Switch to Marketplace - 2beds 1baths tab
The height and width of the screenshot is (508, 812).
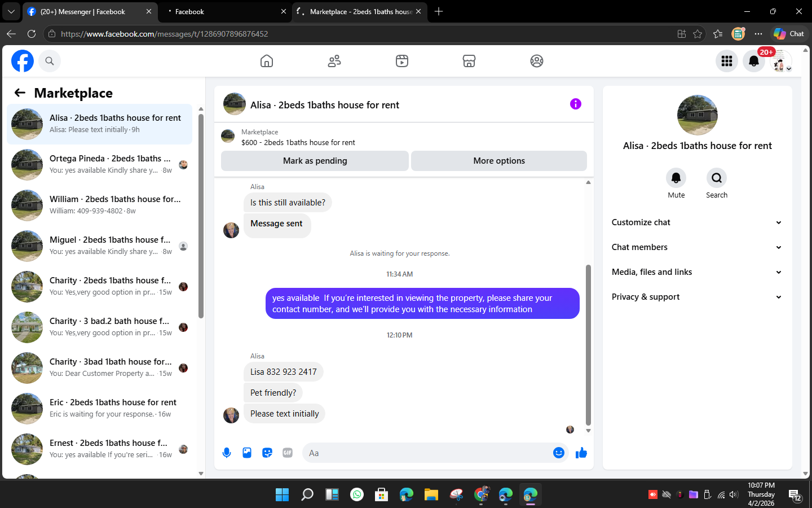359,11
